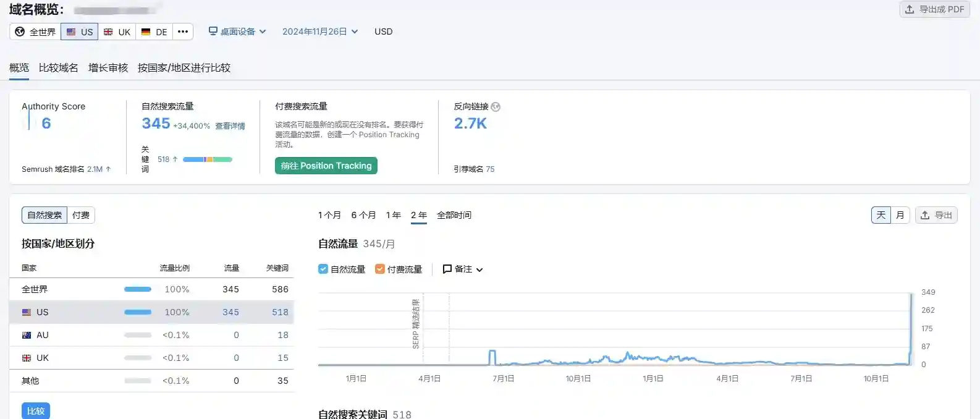
Task: Expand the 备注 notes dropdown
Action: click(x=463, y=269)
